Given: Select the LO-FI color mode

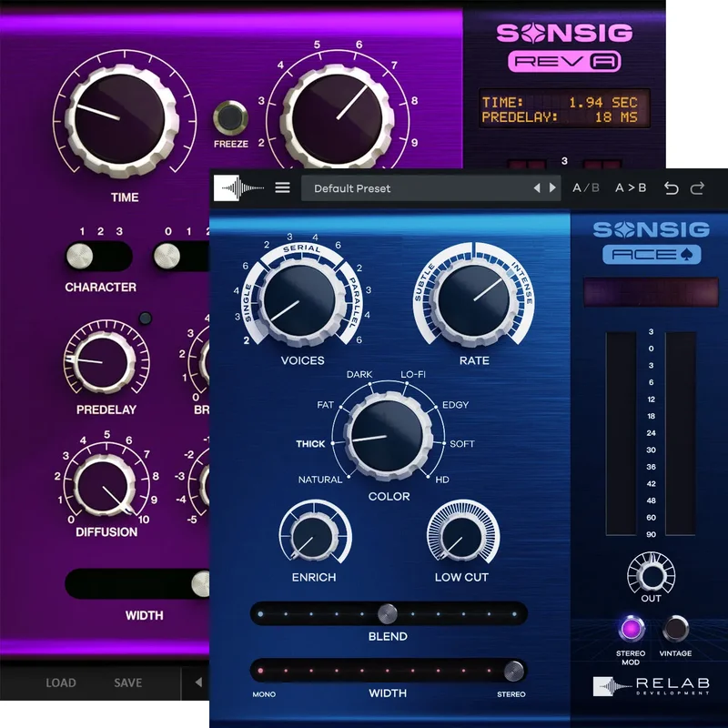Looking at the screenshot, I should [413, 374].
